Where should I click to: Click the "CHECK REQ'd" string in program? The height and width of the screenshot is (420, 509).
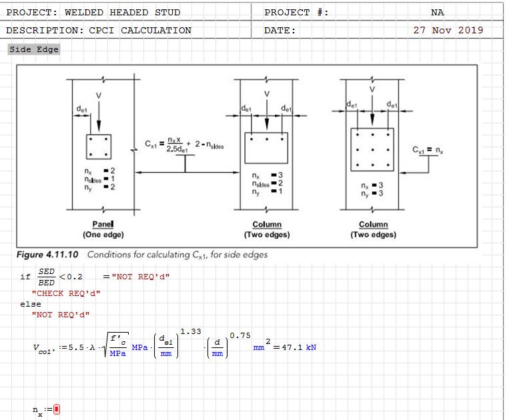66,293
